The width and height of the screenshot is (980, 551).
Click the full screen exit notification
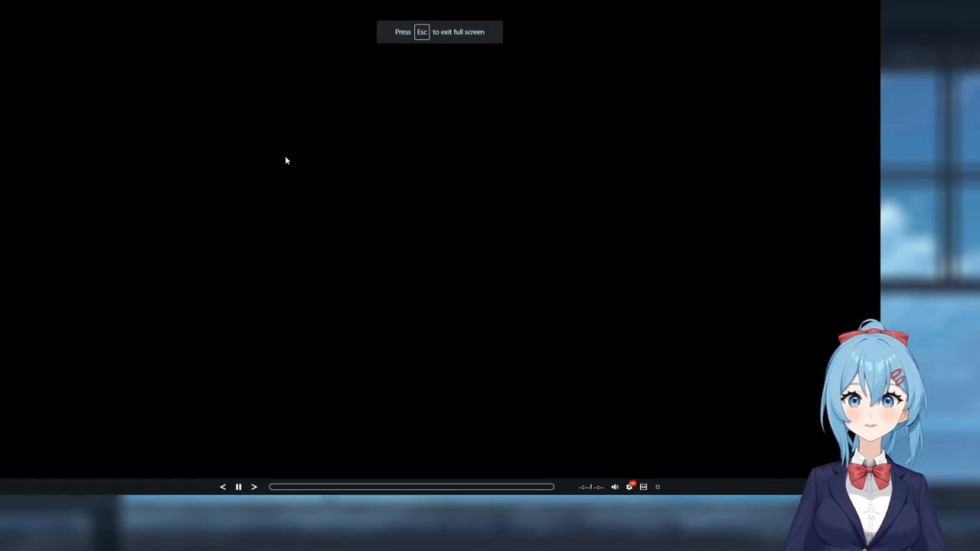[459, 32]
